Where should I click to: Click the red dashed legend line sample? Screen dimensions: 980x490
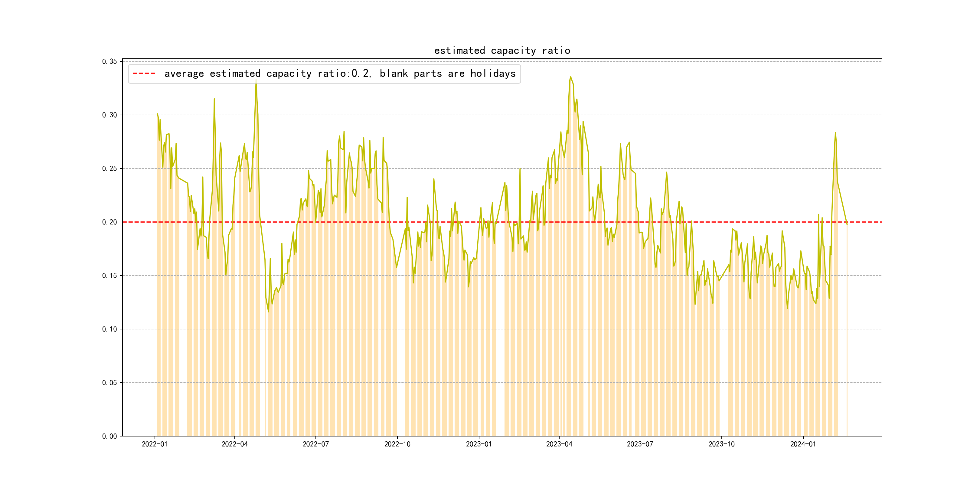click(144, 73)
